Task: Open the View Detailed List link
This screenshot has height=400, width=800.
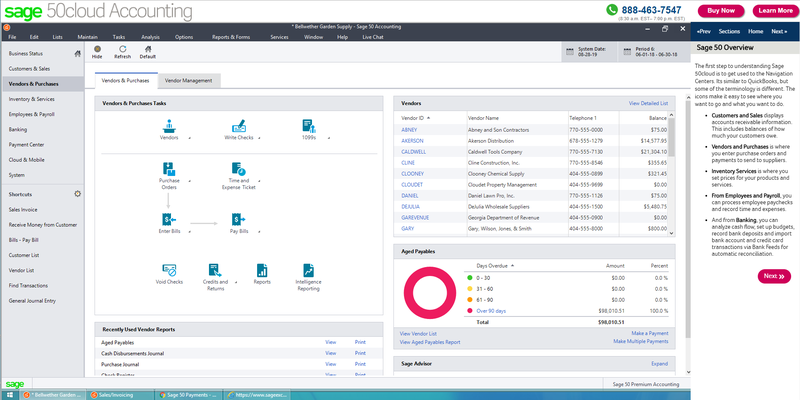Action: (647, 103)
